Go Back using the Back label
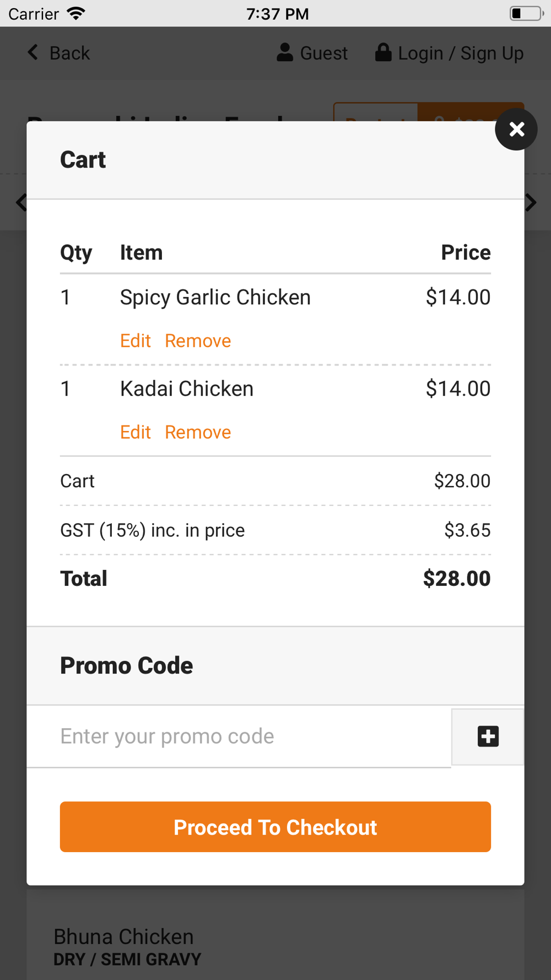551x980 pixels. [x=69, y=53]
